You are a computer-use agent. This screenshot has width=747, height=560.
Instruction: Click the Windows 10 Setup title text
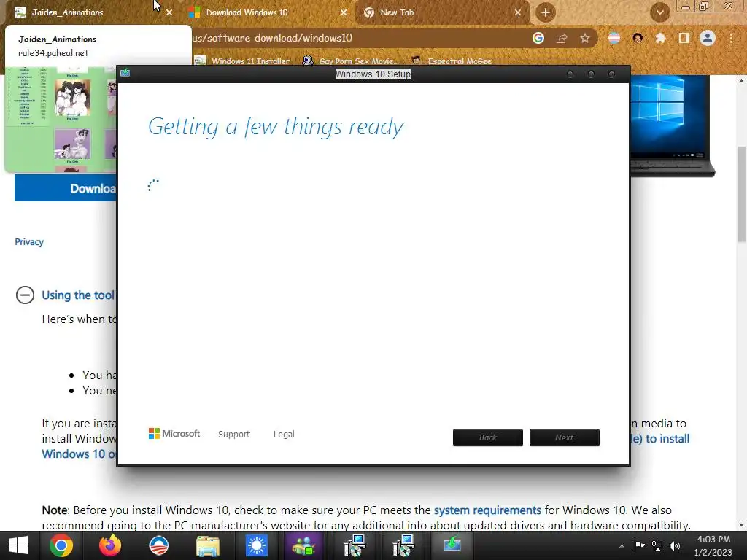373,74
